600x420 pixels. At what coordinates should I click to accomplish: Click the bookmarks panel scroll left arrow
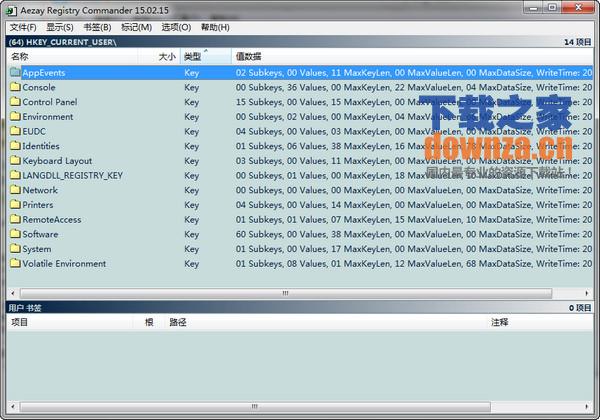13,406
